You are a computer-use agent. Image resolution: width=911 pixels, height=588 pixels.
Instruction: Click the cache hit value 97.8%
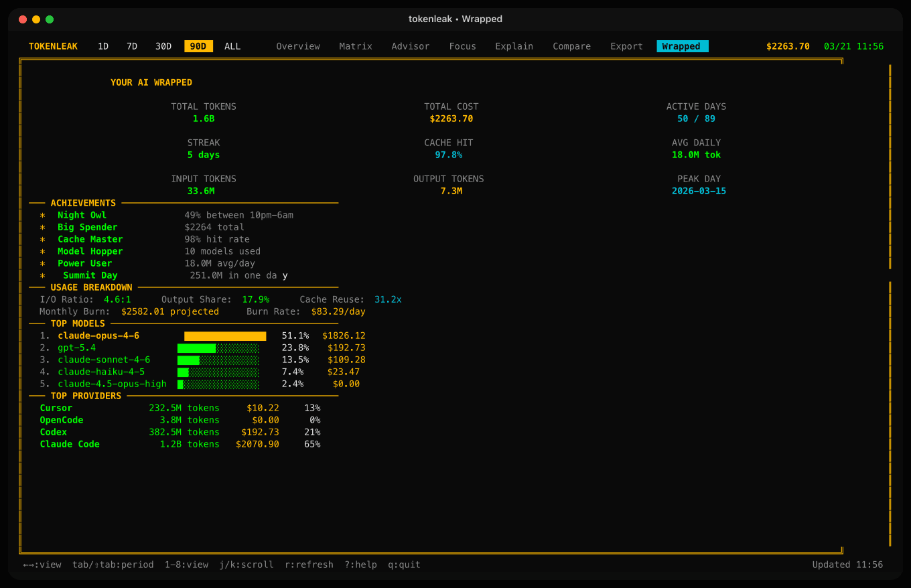tap(449, 155)
